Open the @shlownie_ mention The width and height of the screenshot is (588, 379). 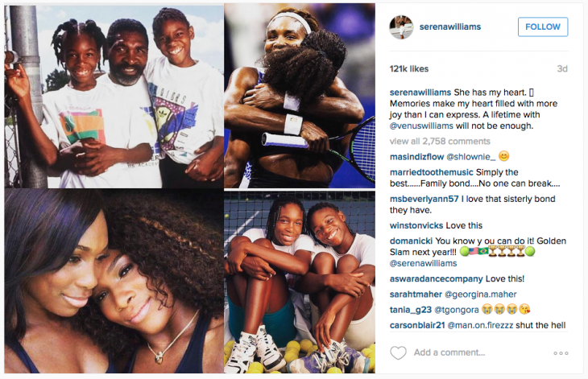pos(470,157)
